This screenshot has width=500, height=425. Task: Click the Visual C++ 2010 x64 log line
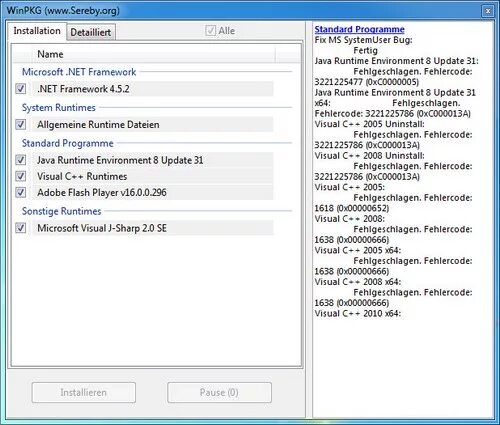pyautogui.click(x=358, y=313)
